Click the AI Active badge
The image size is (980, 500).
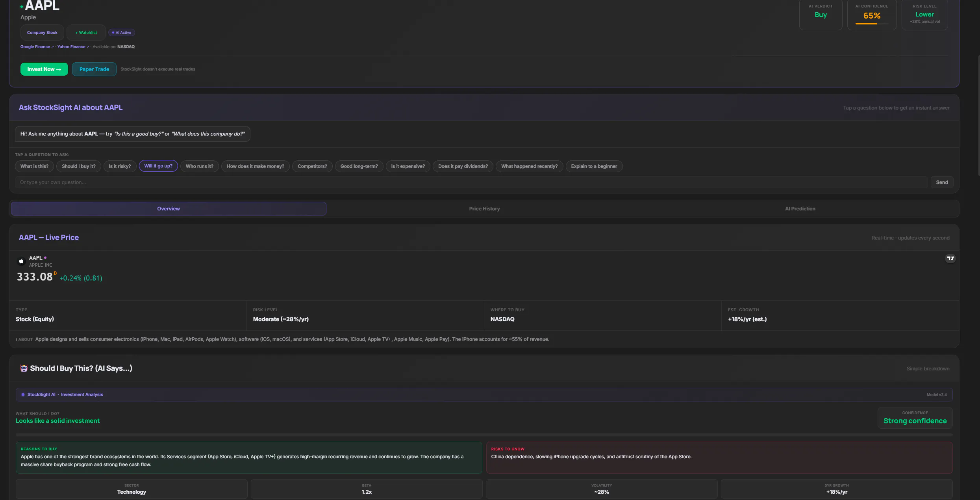pyautogui.click(x=122, y=33)
